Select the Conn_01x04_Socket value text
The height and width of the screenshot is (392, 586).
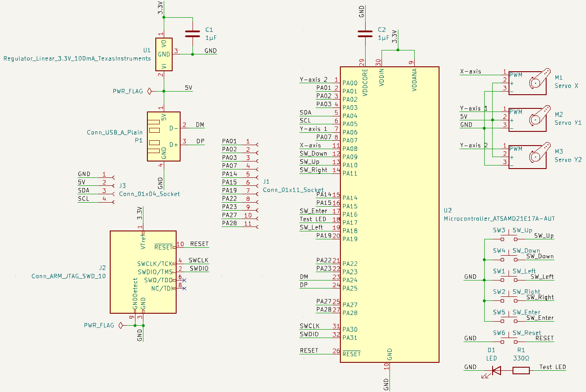click(x=150, y=194)
